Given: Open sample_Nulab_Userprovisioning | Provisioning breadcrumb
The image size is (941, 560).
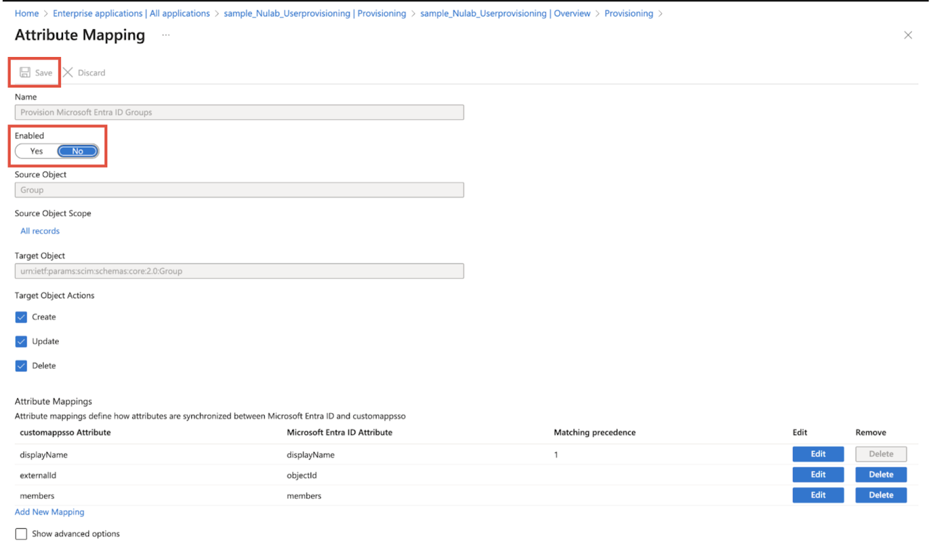Looking at the screenshot, I should [x=315, y=14].
